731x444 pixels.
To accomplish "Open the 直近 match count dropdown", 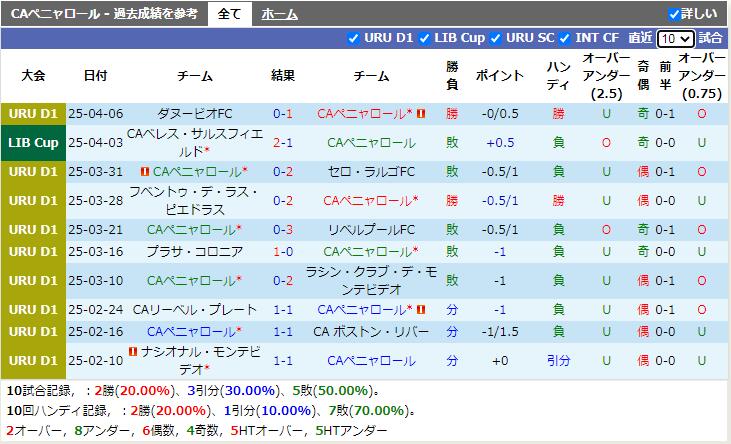I will pos(676,39).
